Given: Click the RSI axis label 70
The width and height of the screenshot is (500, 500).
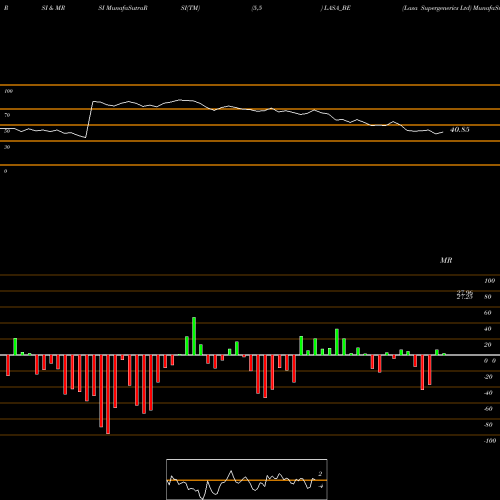Looking at the screenshot, I should coord(7,115).
